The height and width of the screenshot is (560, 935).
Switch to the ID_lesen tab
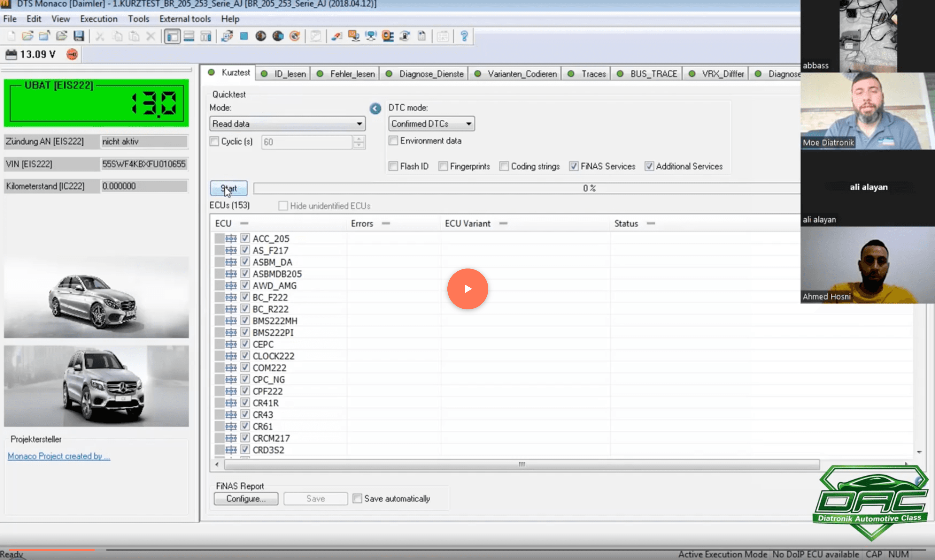click(x=283, y=73)
